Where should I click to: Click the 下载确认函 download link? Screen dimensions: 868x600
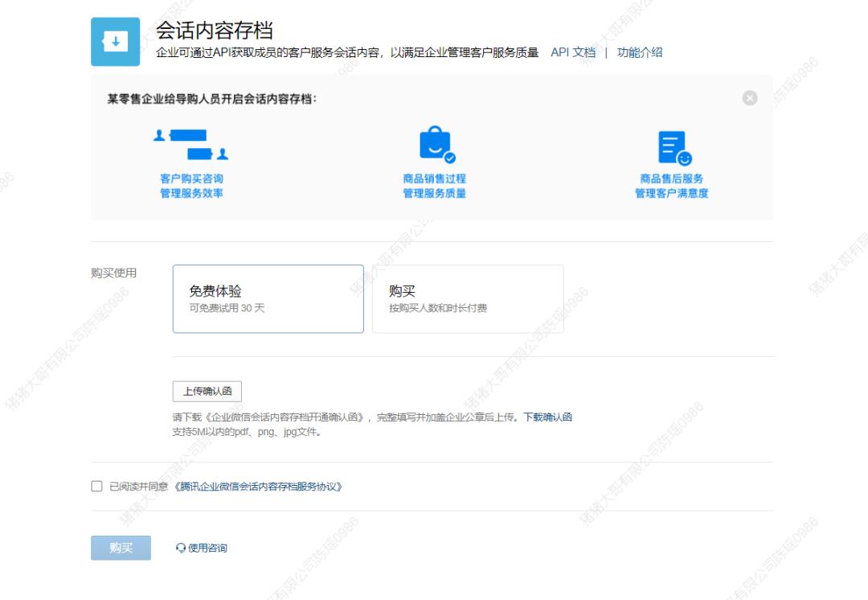(550, 417)
